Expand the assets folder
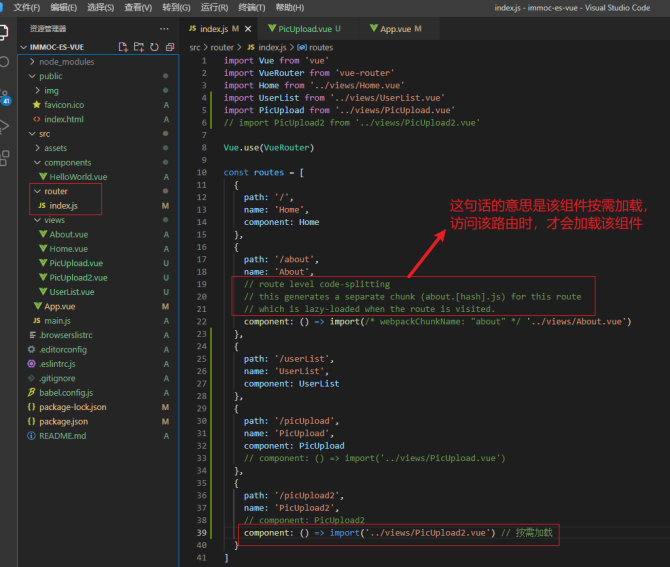Viewport: 670px width, 567px height. [x=38, y=148]
